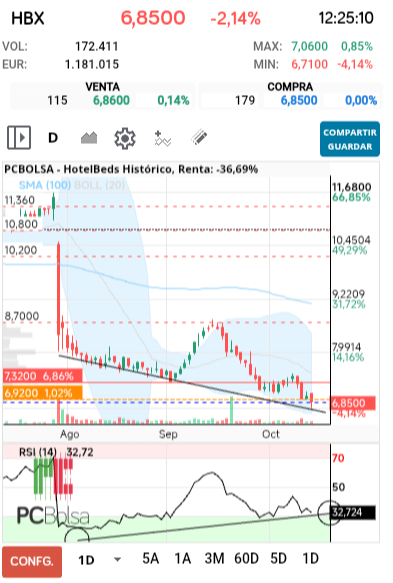Open the add indicators icon

[162, 138]
